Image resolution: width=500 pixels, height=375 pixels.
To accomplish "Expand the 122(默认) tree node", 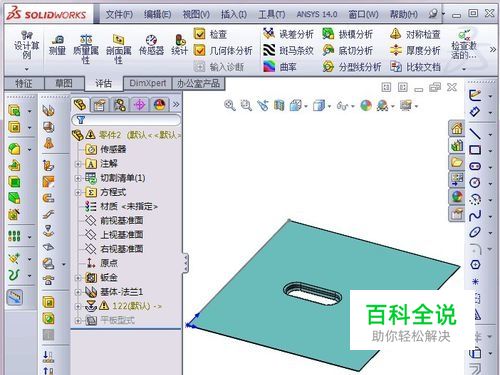I will (x=78, y=306).
